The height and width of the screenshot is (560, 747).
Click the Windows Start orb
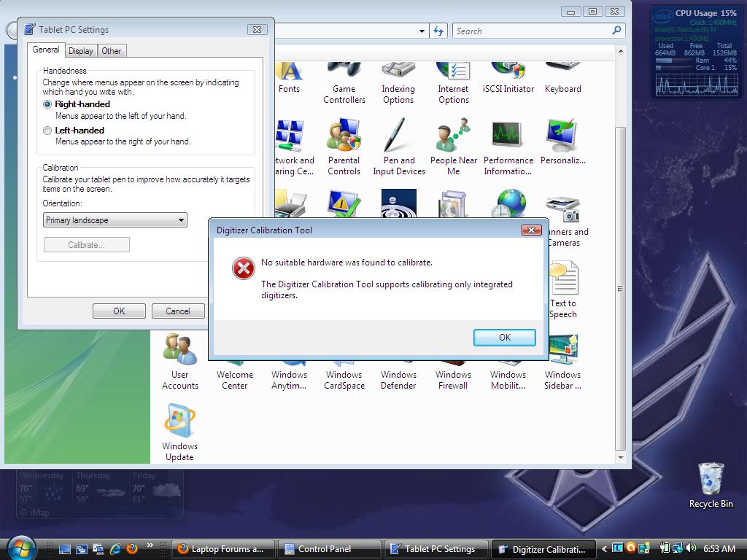21,548
